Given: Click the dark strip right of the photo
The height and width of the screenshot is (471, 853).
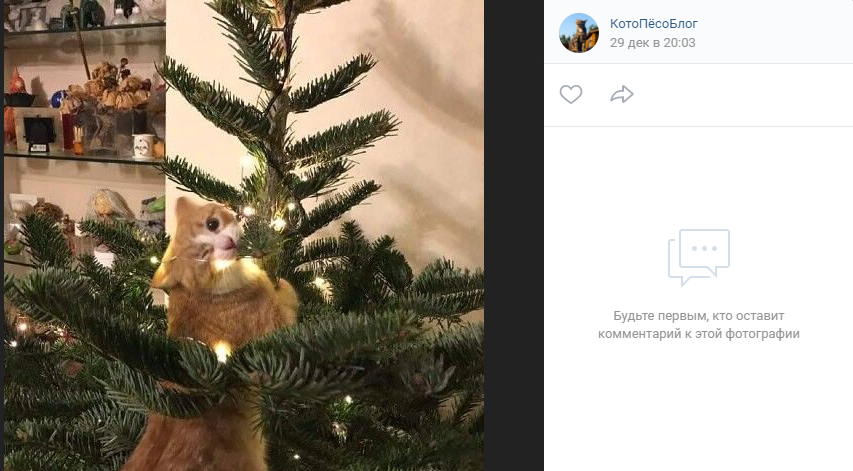Looking at the screenshot, I should 514,235.
